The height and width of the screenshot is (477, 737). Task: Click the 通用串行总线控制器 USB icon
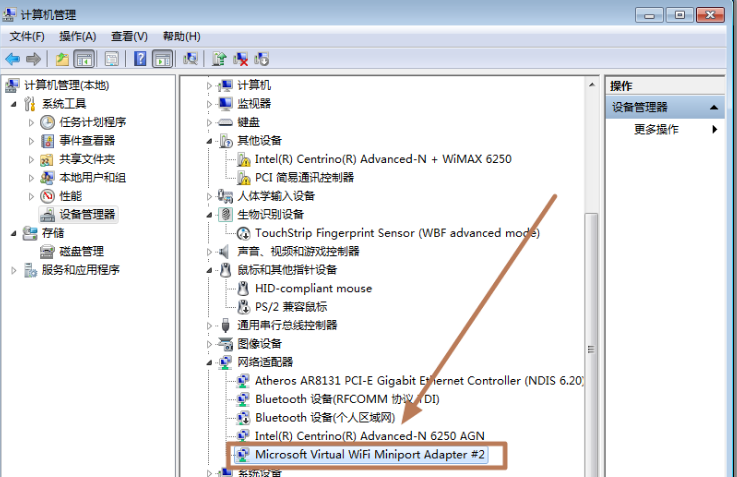[226, 325]
